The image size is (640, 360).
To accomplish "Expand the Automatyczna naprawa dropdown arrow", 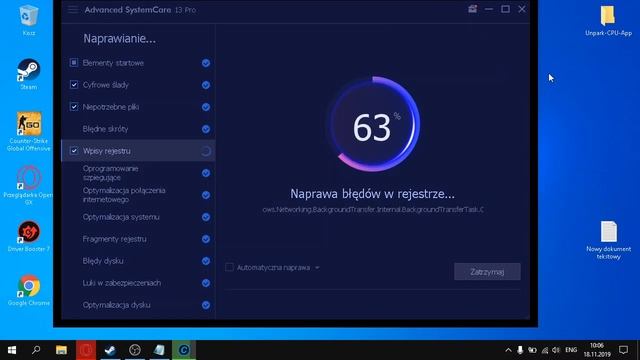I will 317,268.
